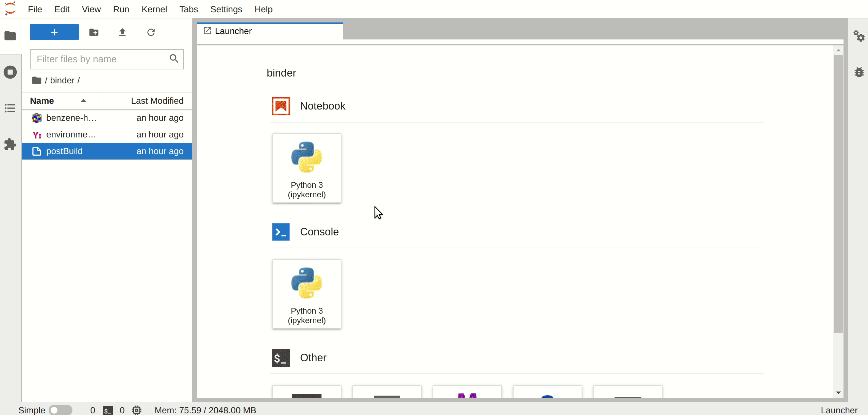Click the blue New Launcher plus button
This screenshot has width=868, height=415.
point(54,32)
